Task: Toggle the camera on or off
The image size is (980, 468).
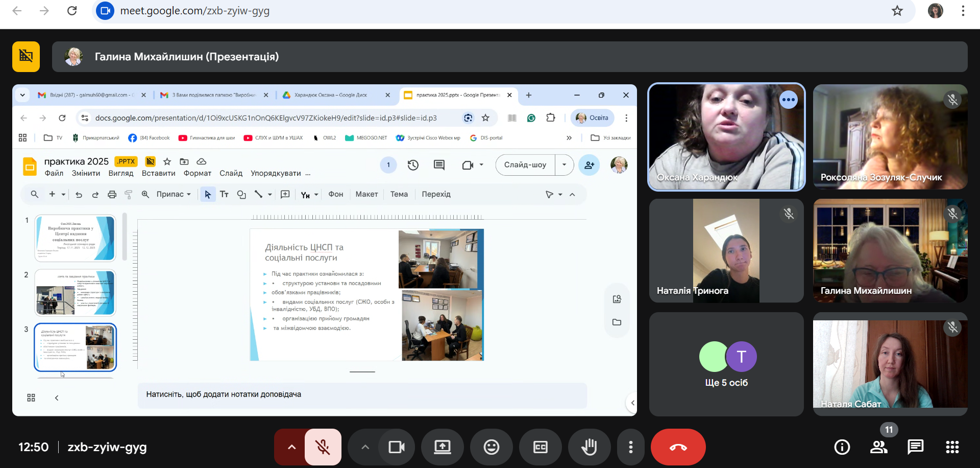Action: tap(396, 448)
